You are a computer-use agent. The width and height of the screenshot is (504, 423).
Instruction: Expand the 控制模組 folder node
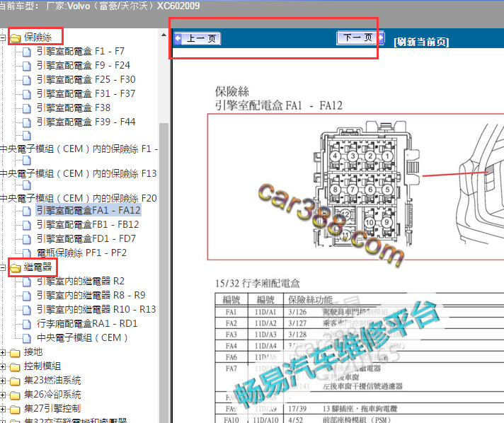click(x=3, y=366)
